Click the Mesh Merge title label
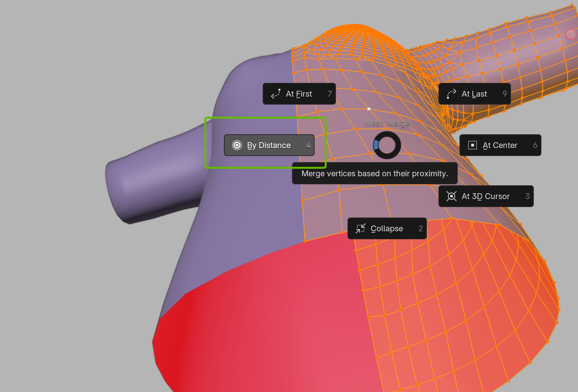Screen dimensions: 578x392 pos(387,123)
